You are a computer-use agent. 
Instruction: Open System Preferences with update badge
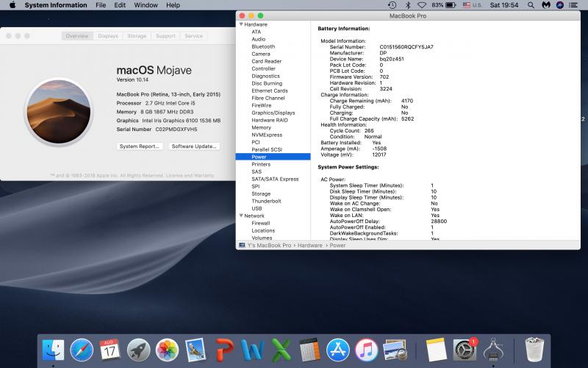point(465,350)
